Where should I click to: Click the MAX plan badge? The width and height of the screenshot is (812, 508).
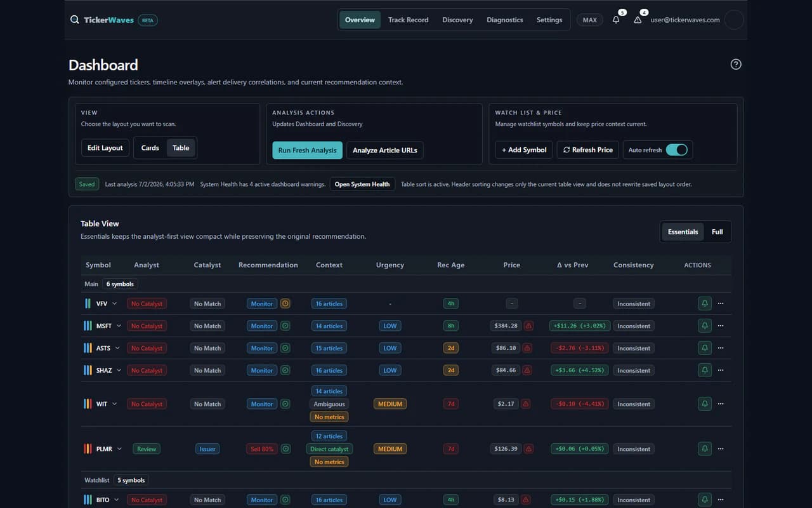[590, 20]
